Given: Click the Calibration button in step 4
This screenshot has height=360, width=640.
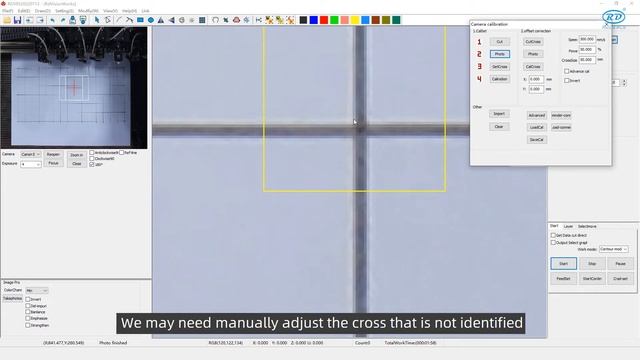Looking at the screenshot, I should coord(500,79).
